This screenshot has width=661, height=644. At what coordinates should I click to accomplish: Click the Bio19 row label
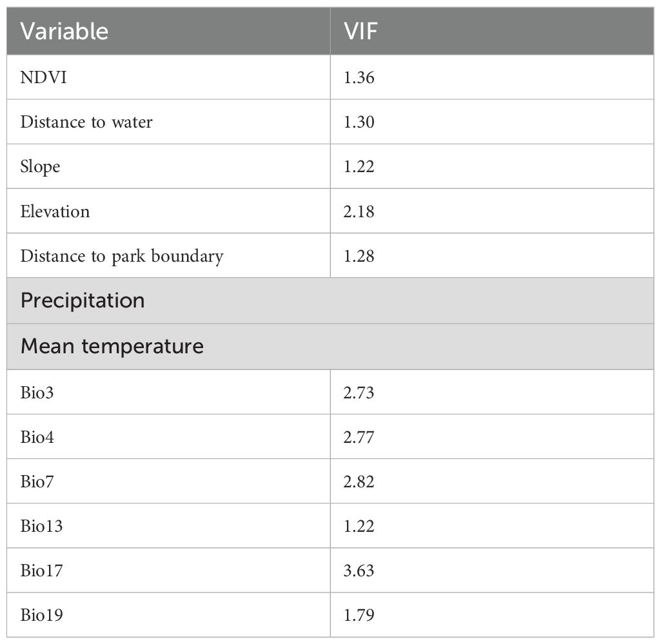(x=41, y=615)
